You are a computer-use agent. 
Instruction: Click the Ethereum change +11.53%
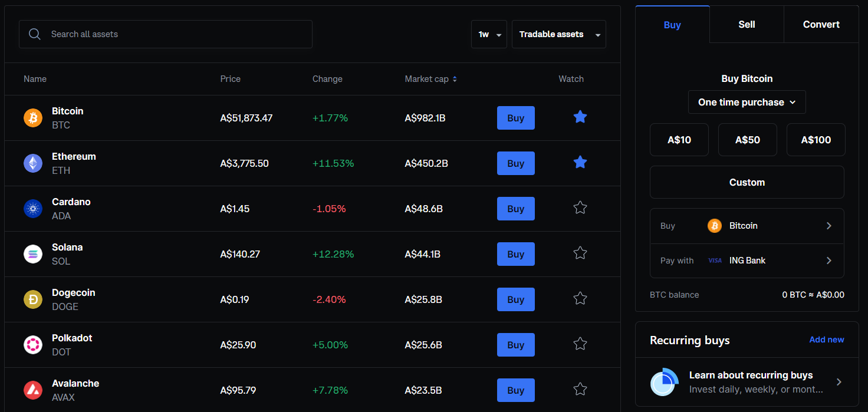click(333, 163)
